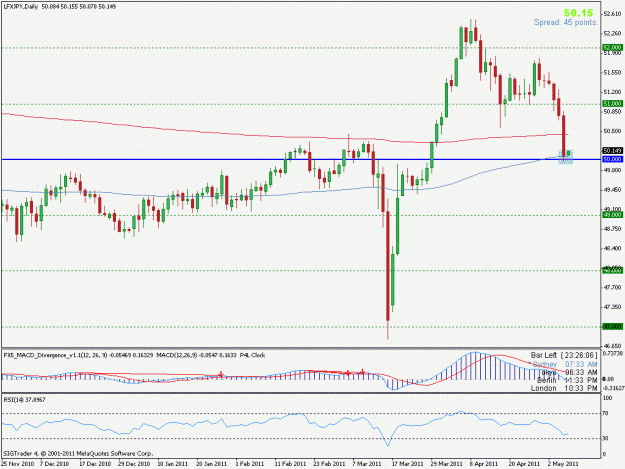The image size is (625, 469).
Task: Click the 50.500 price axis label
Action: [x=613, y=131]
